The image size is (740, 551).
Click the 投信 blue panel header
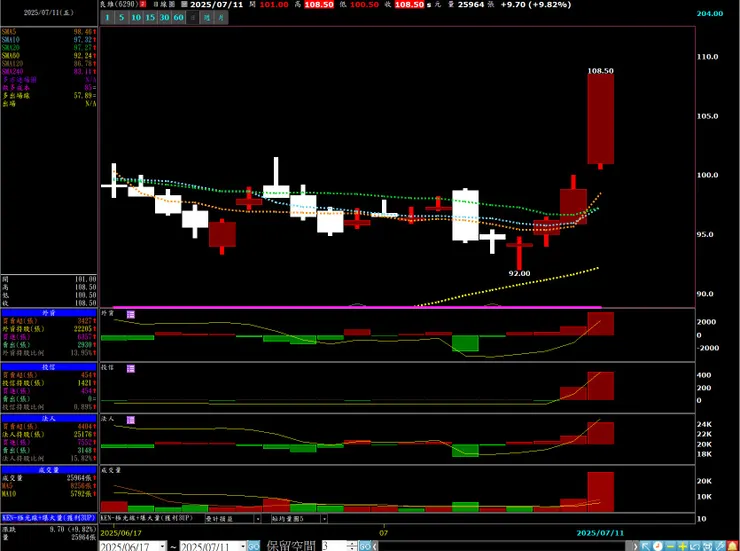click(x=49, y=367)
